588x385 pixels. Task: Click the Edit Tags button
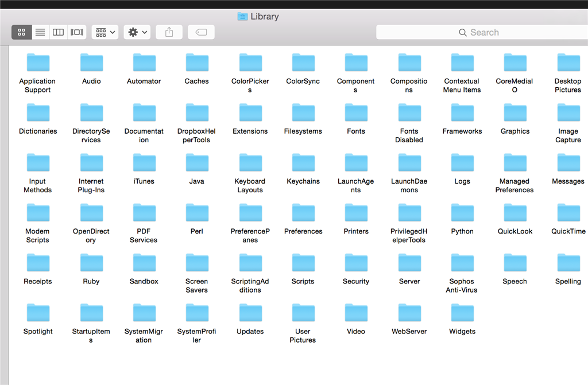(202, 32)
